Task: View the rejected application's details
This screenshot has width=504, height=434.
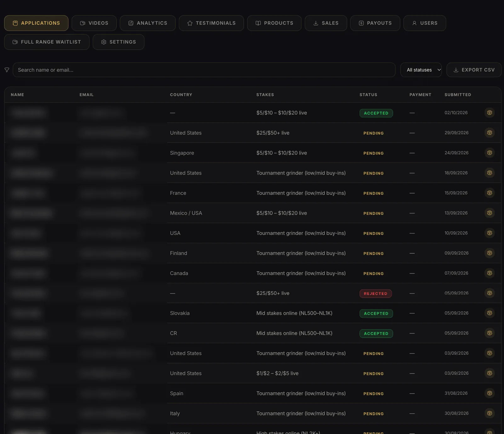Action: point(490,293)
